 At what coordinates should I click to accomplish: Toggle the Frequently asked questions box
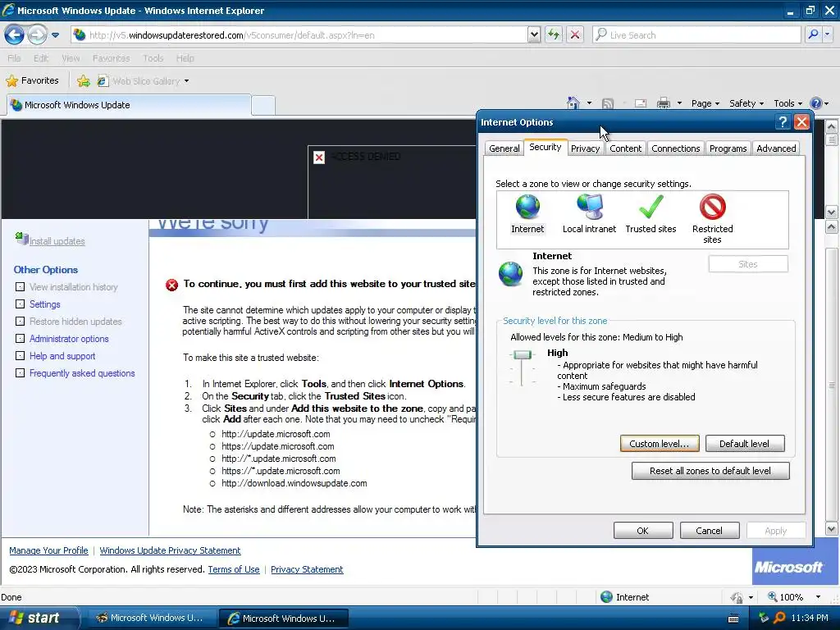pos(20,373)
